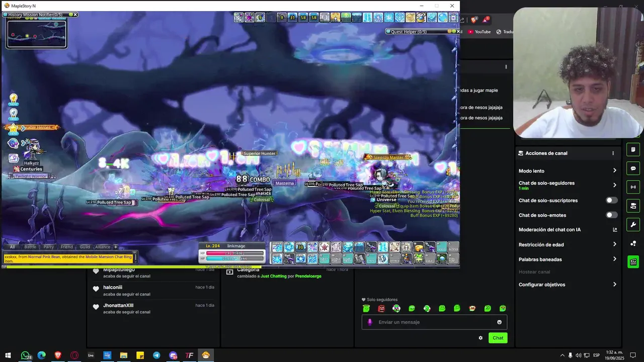Open the camera settings panel icon
Image resolution: width=644 pixels, height=362 pixels.
click(633, 206)
